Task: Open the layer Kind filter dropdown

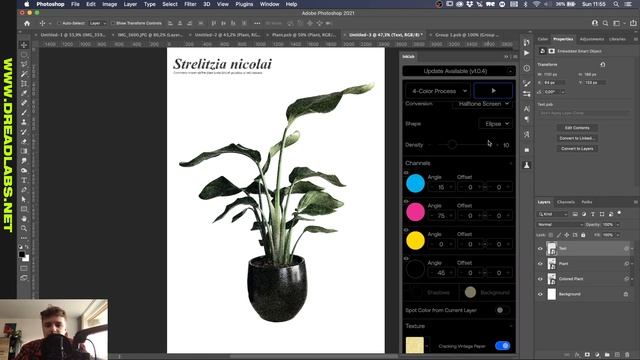Action: 552,214
